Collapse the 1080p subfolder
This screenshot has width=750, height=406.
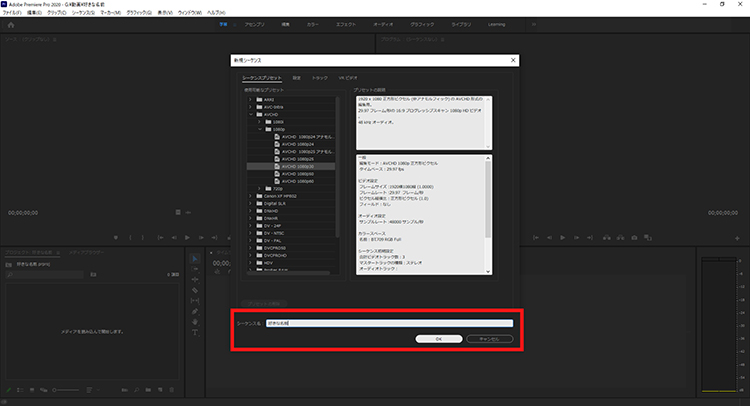point(259,130)
